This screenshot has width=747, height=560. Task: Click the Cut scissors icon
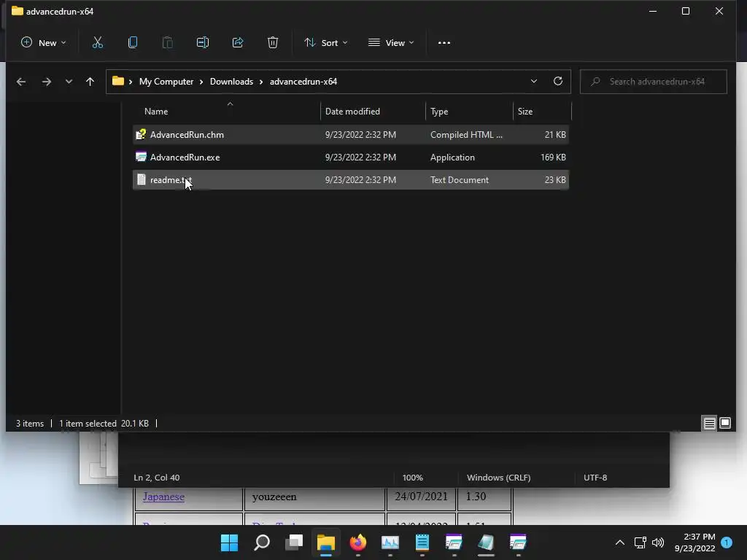coord(97,43)
